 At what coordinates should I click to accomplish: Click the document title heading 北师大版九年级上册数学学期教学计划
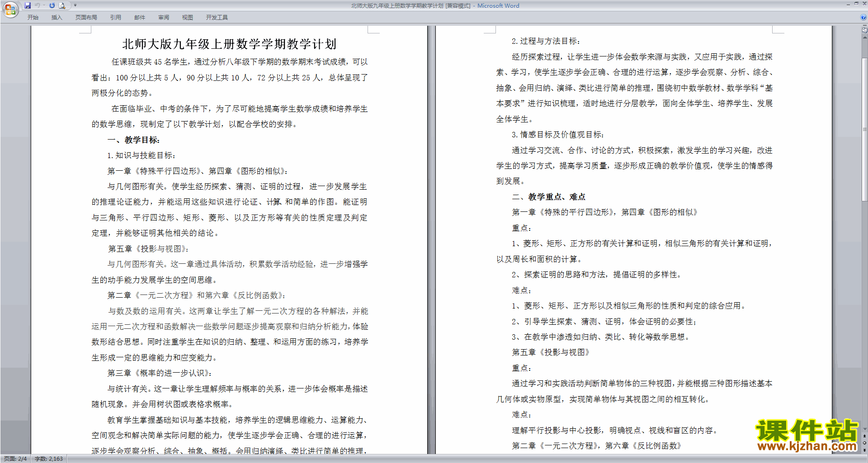coord(229,44)
